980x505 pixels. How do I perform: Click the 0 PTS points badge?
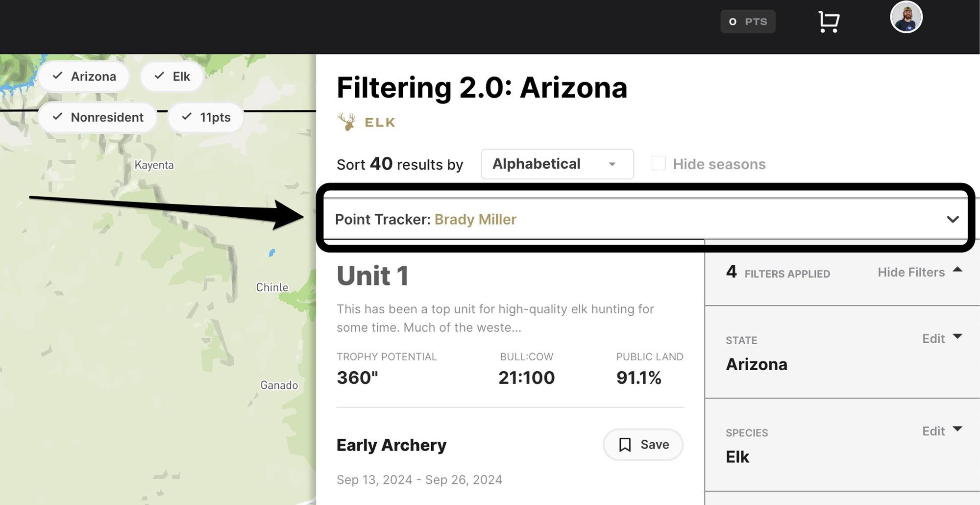point(747,21)
